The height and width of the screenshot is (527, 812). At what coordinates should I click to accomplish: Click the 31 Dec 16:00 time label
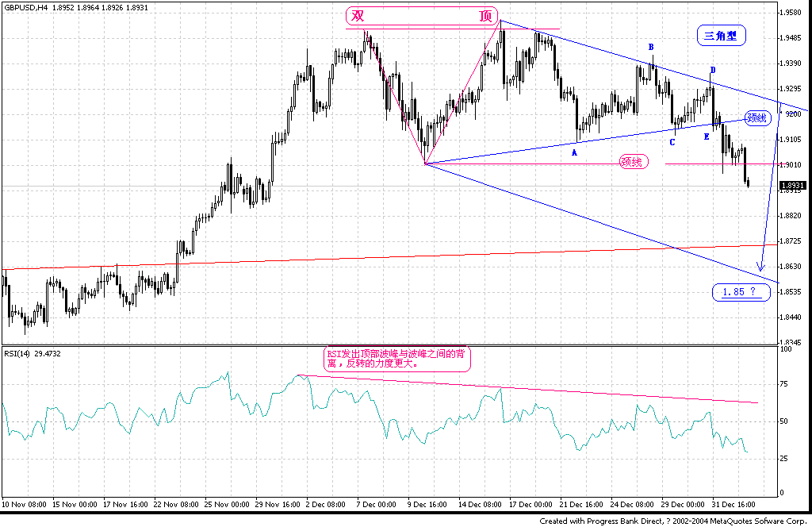tap(734, 504)
